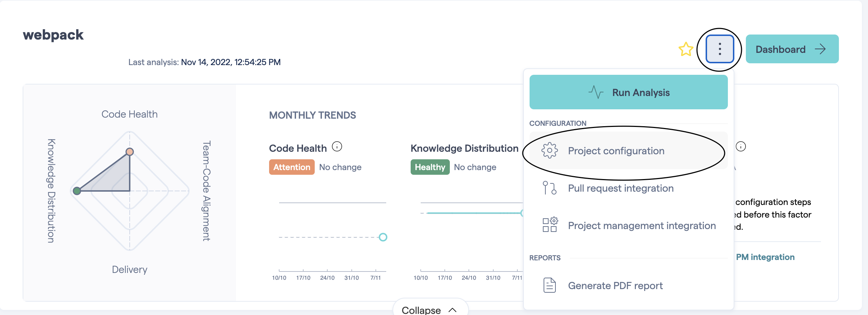Open the three-dot options menu
The width and height of the screenshot is (868, 315).
[x=720, y=49]
